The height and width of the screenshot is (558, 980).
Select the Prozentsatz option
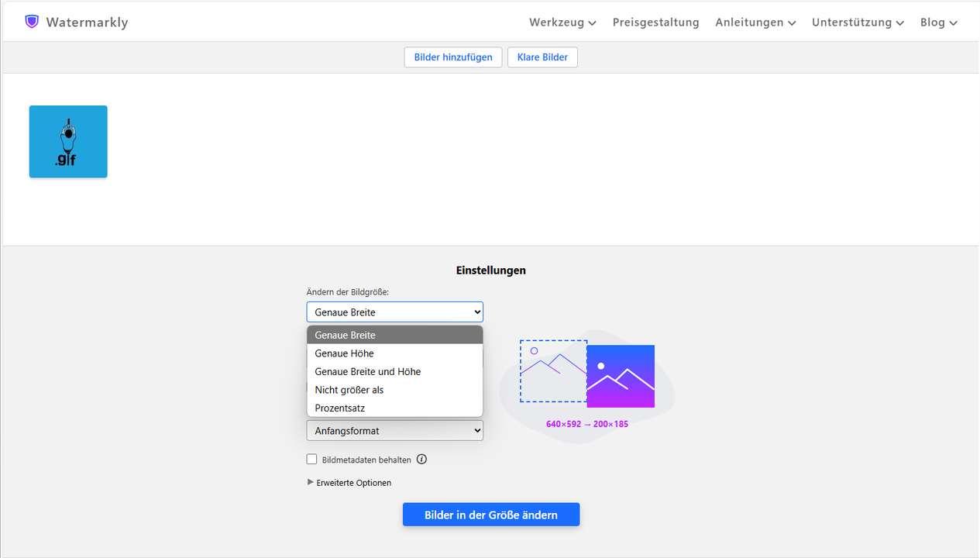[394, 408]
